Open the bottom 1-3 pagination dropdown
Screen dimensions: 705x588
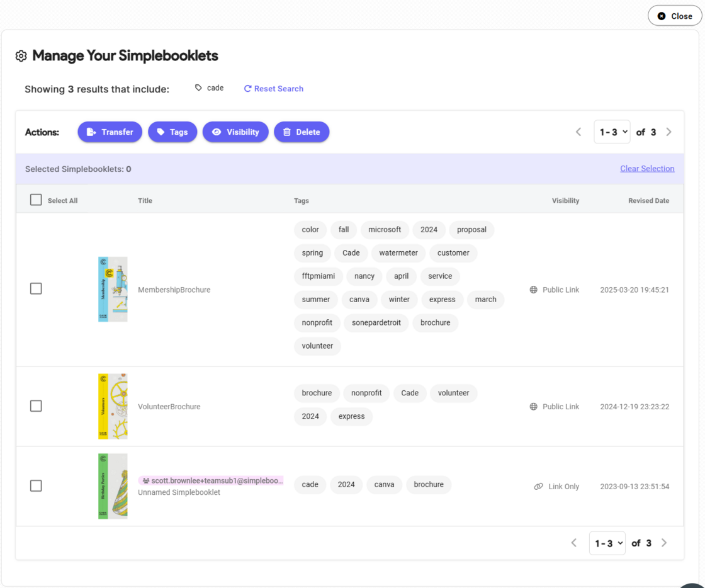607,542
